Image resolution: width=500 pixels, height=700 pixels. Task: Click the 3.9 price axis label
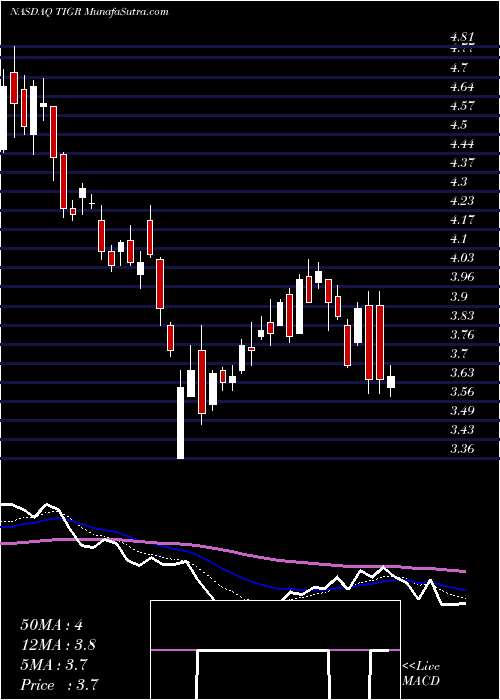459,297
